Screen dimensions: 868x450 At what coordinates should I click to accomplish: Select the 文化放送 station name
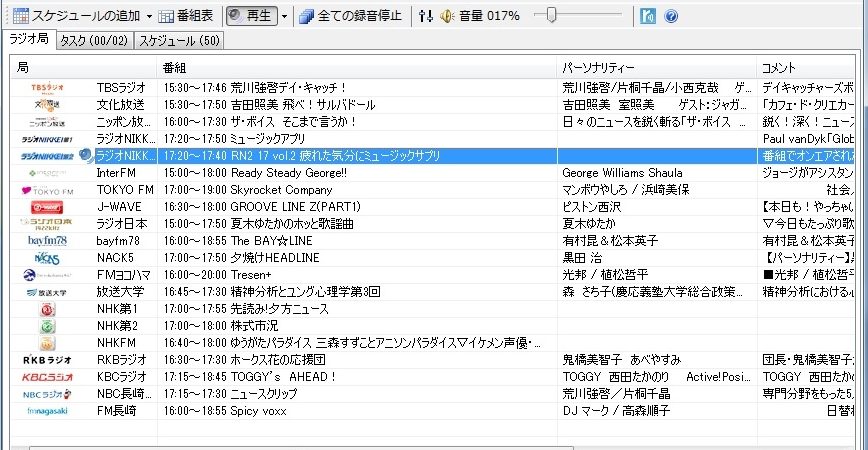pos(120,105)
